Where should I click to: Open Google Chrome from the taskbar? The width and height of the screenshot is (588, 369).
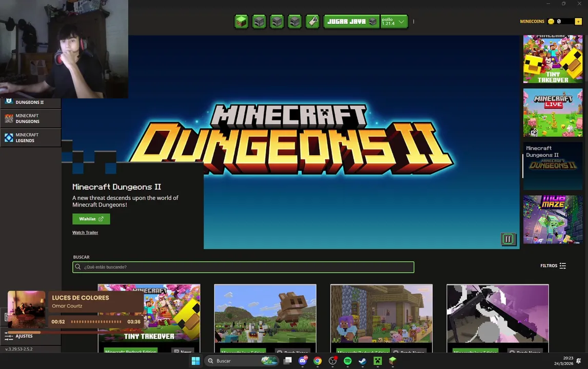click(x=318, y=361)
